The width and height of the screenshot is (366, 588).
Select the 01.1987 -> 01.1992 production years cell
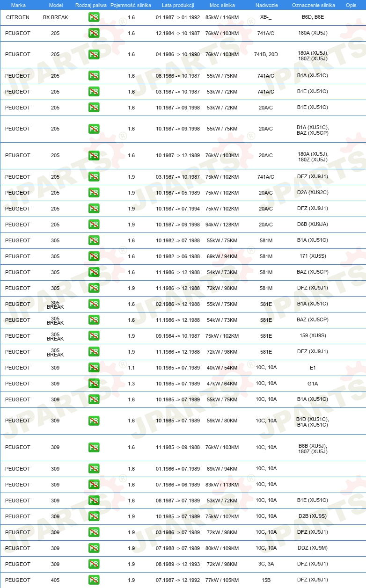pyautogui.click(x=178, y=17)
